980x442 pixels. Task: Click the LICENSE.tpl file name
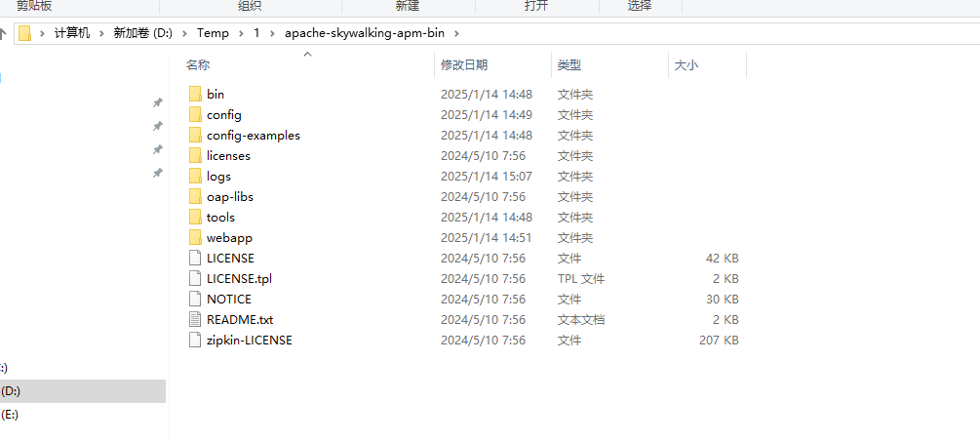click(239, 279)
